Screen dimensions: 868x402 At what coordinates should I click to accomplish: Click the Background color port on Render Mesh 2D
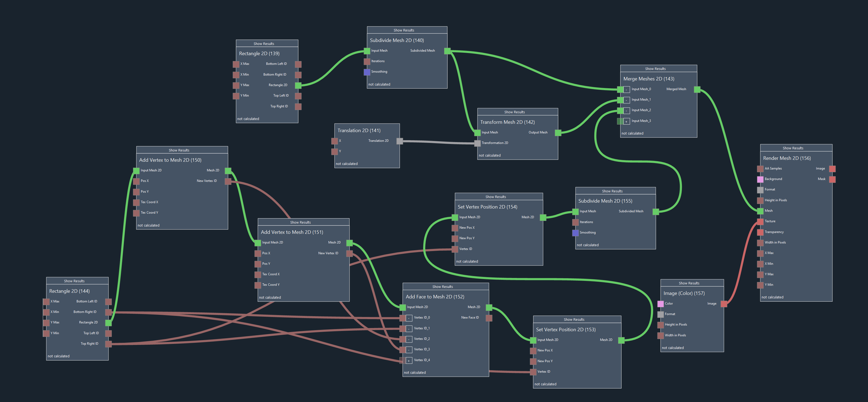pyautogui.click(x=760, y=179)
